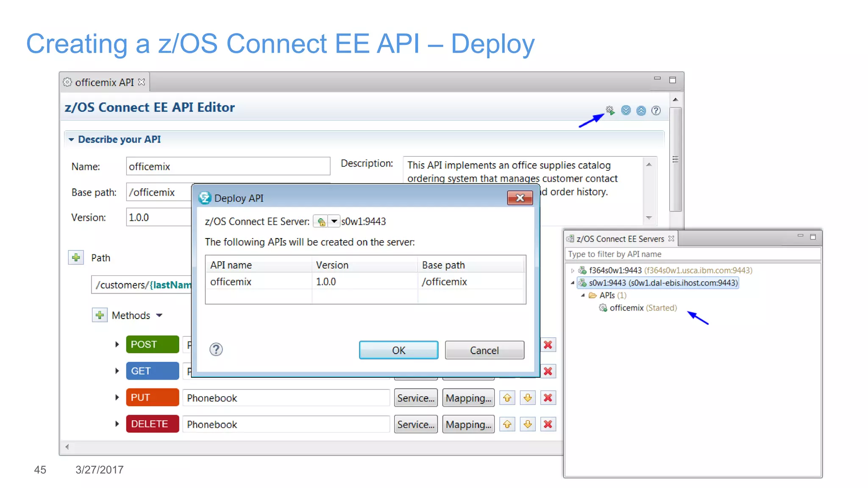Click the add Methods plus icon
The height and width of the screenshot is (488, 868).
pos(100,315)
